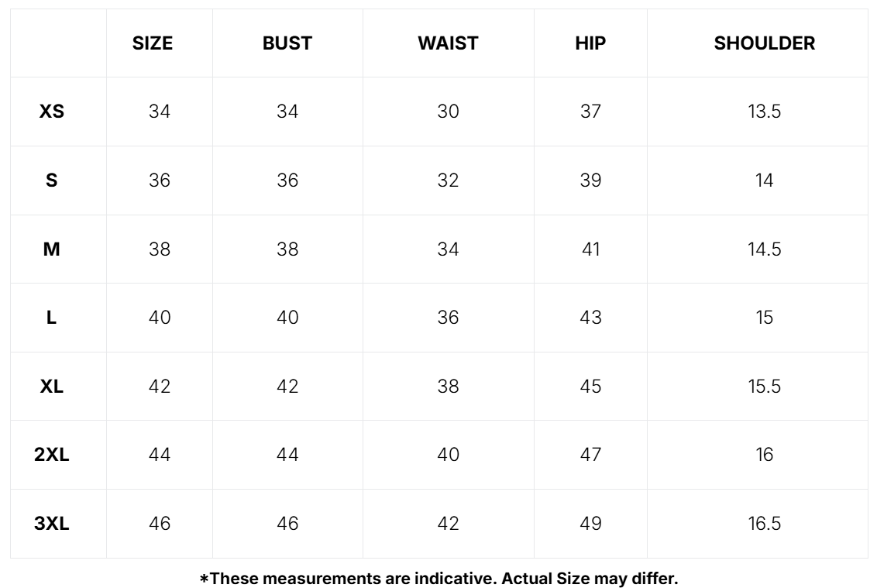Select the 3XL row label
The width and height of the screenshot is (877, 588).
(x=51, y=524)
